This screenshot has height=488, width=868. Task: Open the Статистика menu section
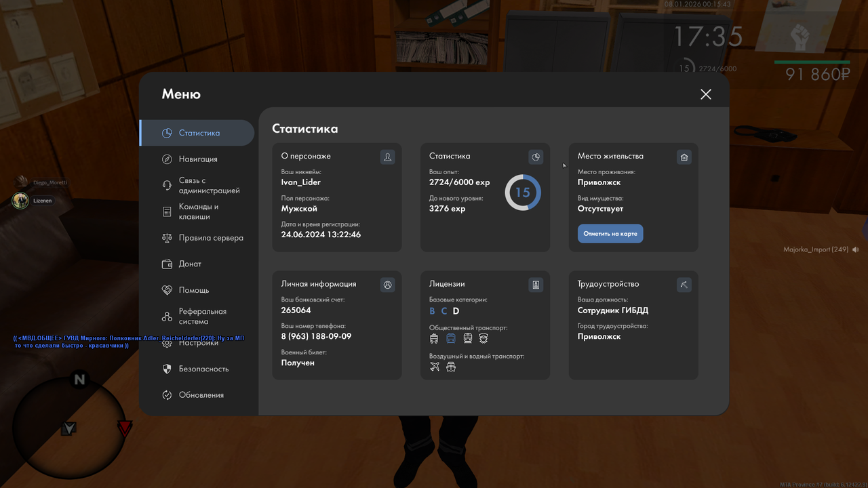(197, 133)
